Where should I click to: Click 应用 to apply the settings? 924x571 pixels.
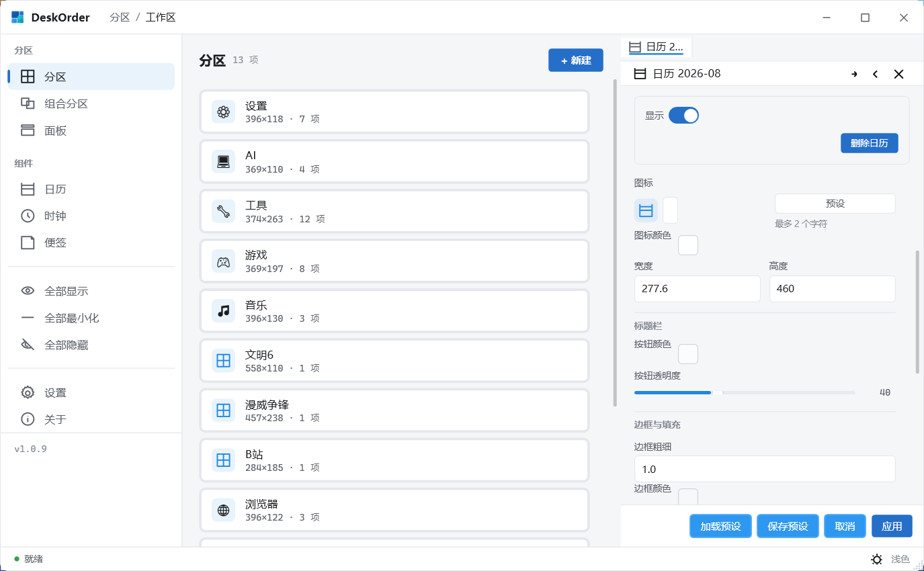coord(892,526)
